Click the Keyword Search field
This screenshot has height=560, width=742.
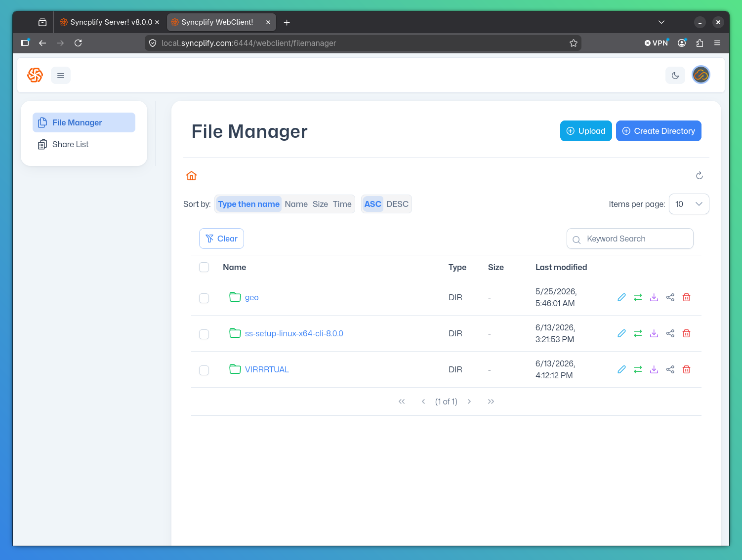tap(630, 239)
